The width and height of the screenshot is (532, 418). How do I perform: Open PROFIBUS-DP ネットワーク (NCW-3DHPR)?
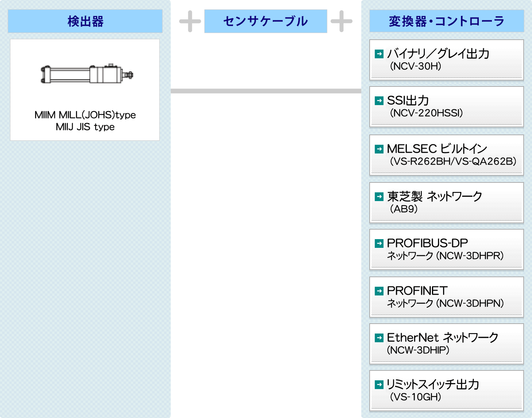click(x=447, y=249)
